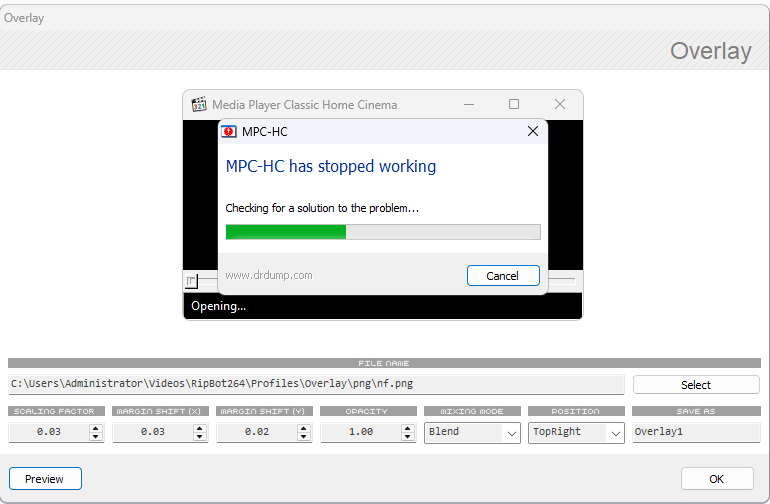Open the www.drdump.com link
770x504 pixels.
tap(269, 275)
